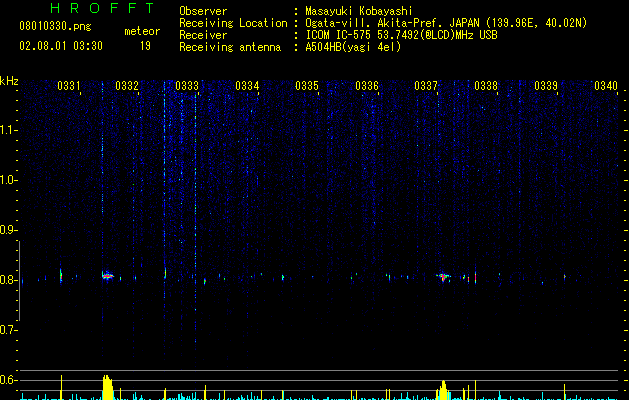Screen dimensions: 629x400
Task: Select the file name 08010330.png
Action: 55,27
